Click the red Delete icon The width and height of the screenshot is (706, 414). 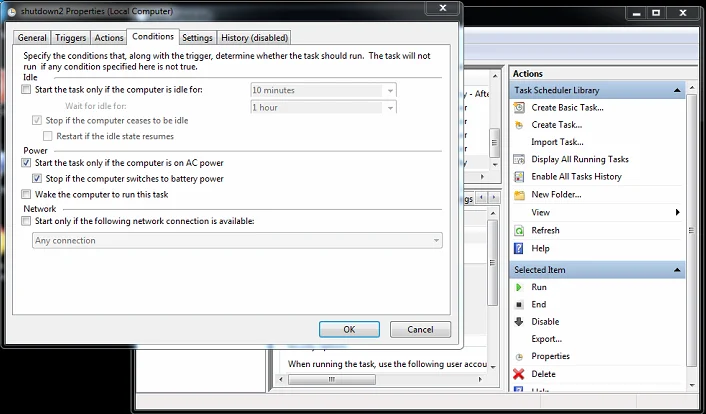click(519, 374)
